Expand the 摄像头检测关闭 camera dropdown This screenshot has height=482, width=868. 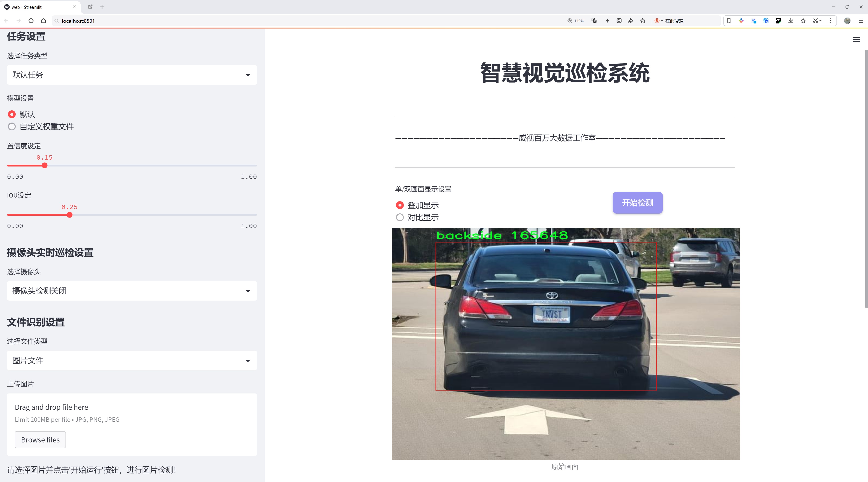[x=132, y=291]
